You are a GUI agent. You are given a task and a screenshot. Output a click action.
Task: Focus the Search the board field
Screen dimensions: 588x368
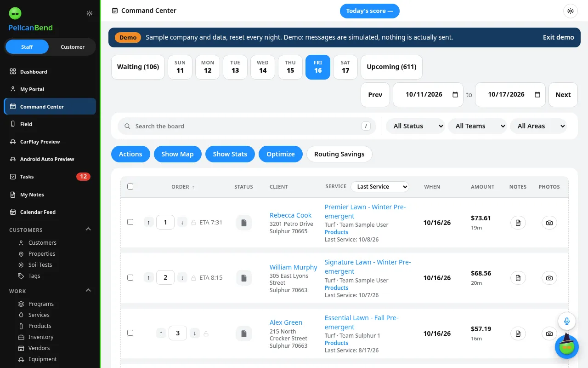[x=247, y=126]
